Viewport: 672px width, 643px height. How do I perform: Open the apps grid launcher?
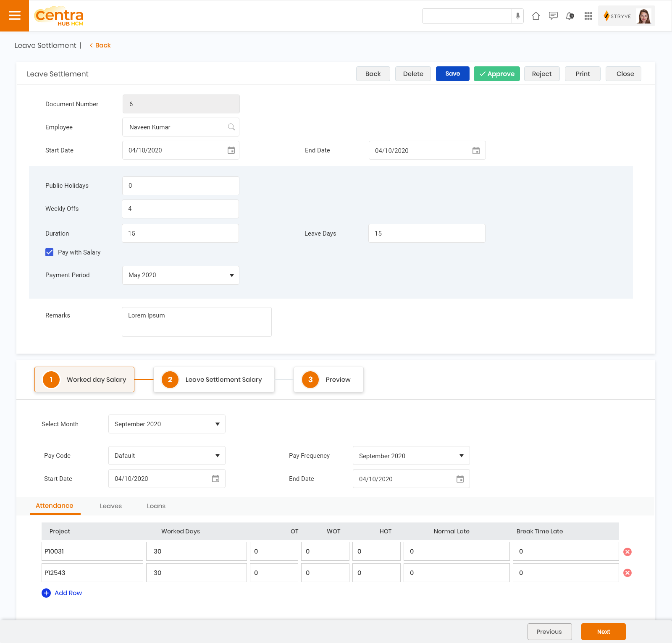point(588,16)
